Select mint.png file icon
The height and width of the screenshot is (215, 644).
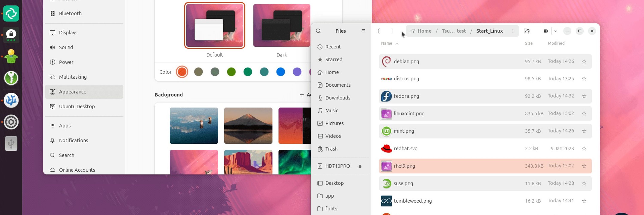click(386, 131)
